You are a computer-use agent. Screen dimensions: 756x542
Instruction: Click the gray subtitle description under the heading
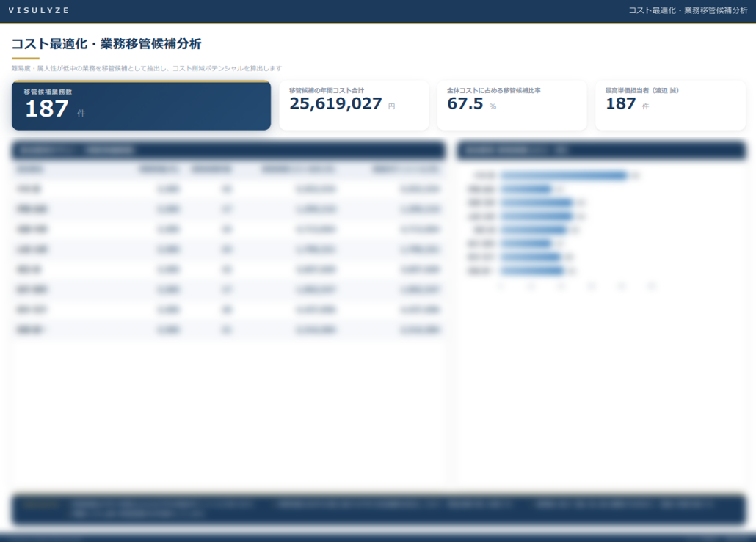pyautogui.click(x=147, y=68)
